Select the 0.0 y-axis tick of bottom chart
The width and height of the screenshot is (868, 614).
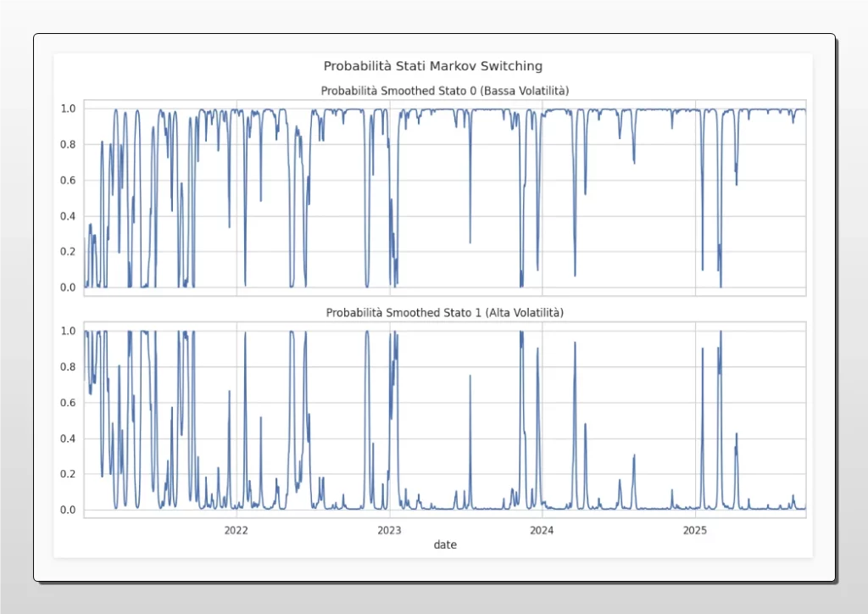[68, 510]
